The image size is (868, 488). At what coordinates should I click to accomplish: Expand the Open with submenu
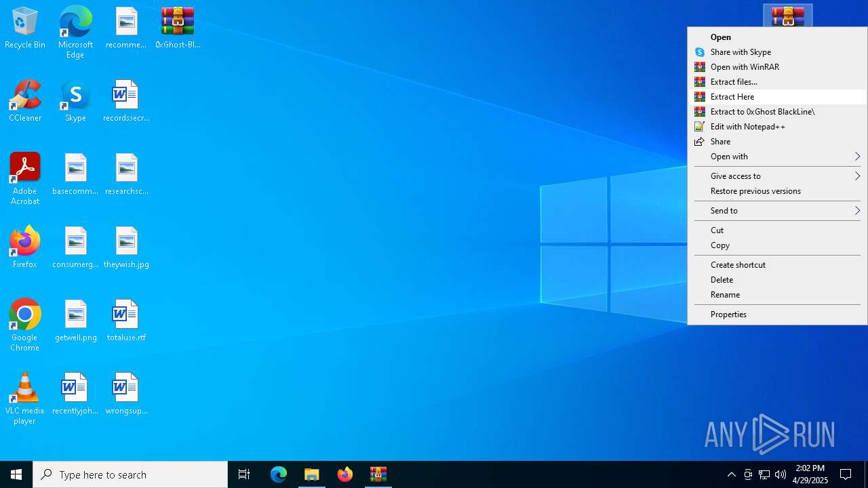click(x=777, y=157)
